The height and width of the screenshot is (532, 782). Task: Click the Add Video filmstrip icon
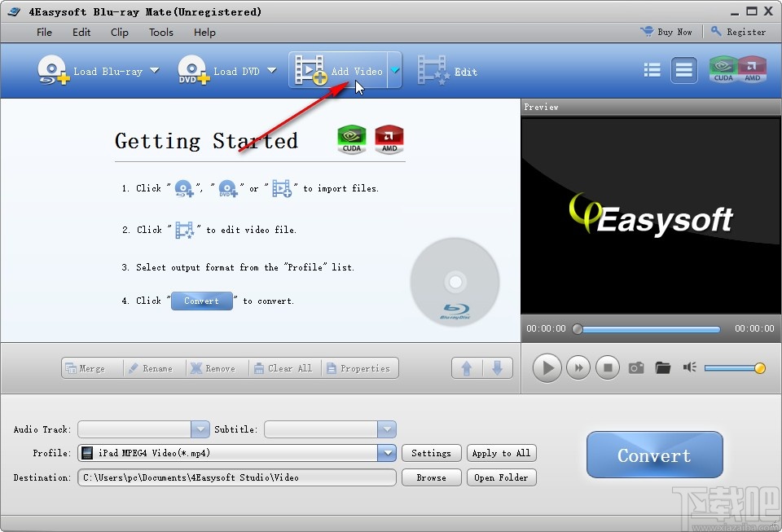[x=310, y=70]
